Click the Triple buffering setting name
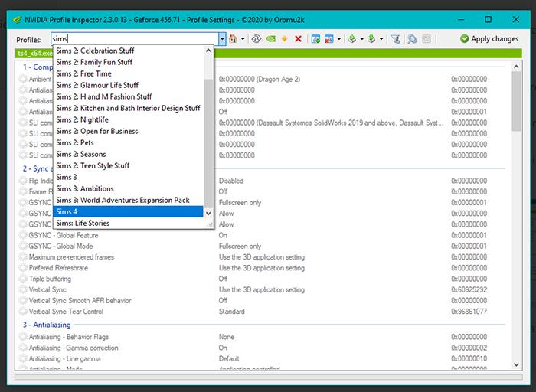 tap(50, 279)
